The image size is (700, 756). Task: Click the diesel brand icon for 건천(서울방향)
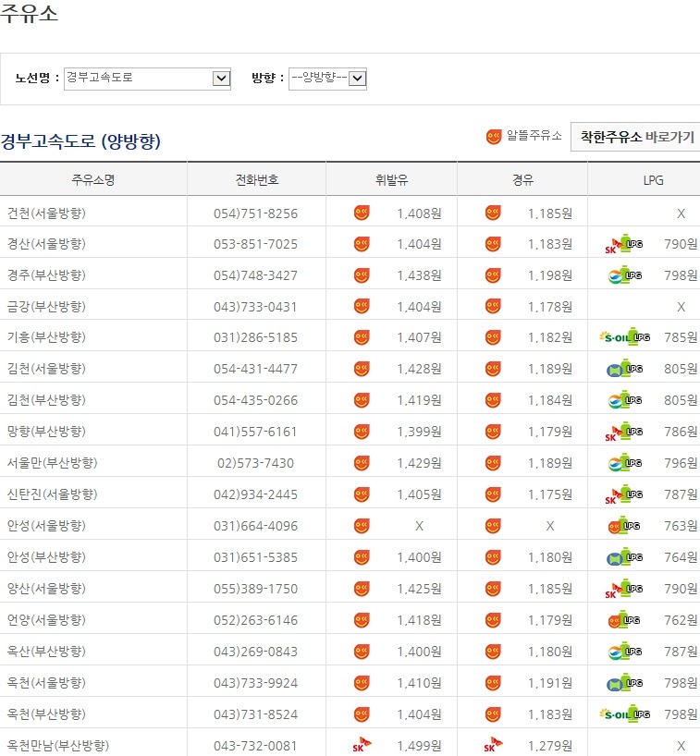(x=493, y=213)
